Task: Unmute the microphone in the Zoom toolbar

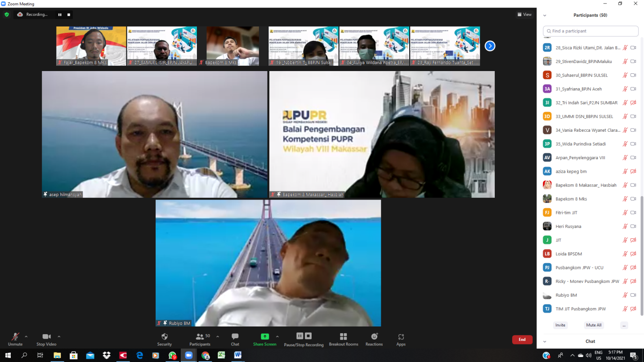Action: (x=15, y=339)
